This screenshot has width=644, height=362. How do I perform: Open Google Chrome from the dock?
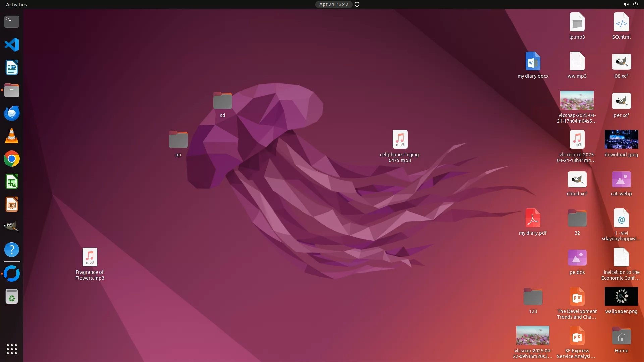[12, 159]
